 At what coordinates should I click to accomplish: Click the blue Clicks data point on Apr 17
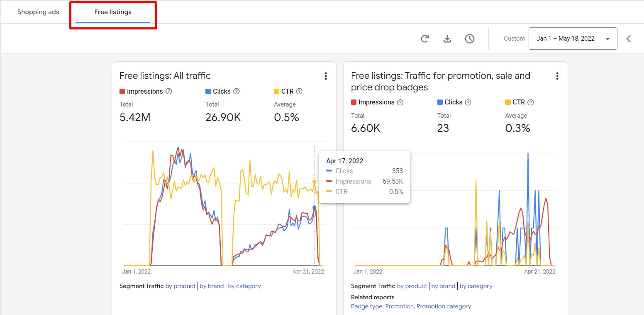coord(314,208)
